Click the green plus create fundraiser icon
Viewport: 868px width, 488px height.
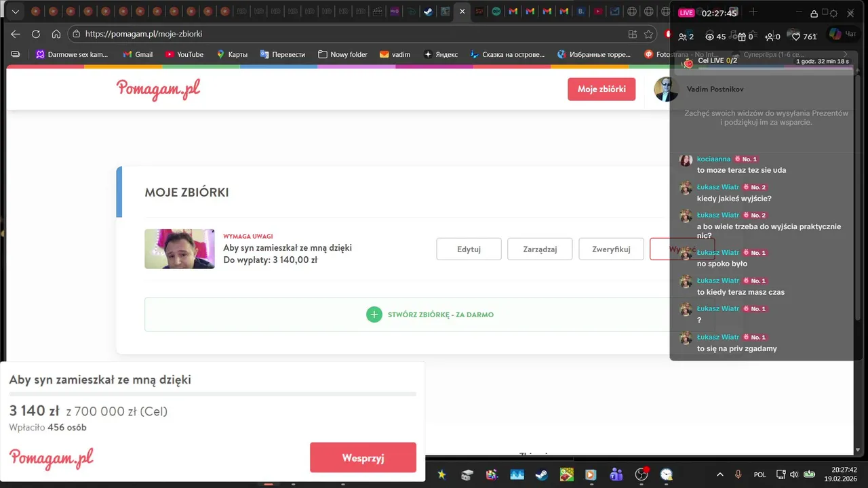coord(374,314)
